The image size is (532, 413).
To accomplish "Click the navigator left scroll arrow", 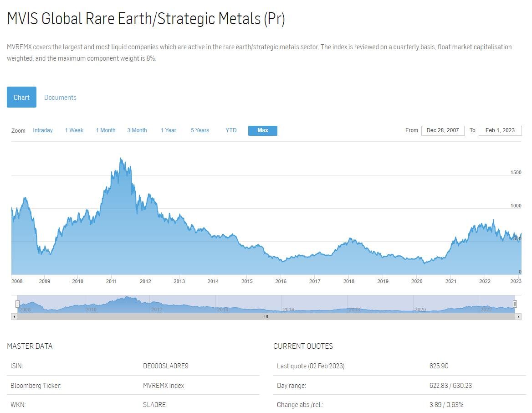I will [14, 316].
